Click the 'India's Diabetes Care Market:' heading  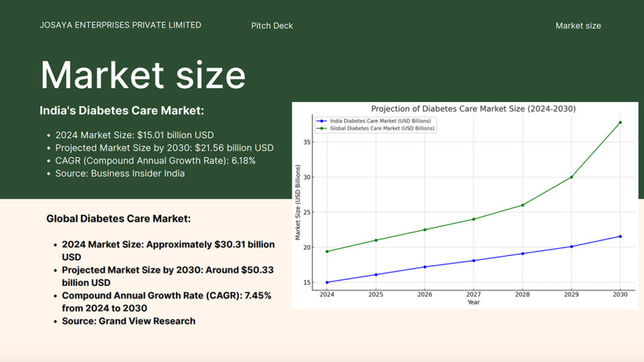[x=121, y=111]
